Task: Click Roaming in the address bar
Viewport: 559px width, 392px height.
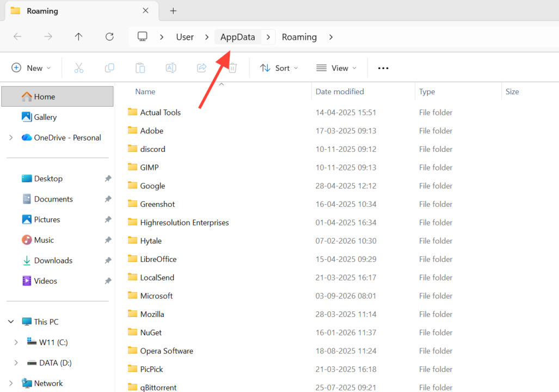Action: coord(299,37)
